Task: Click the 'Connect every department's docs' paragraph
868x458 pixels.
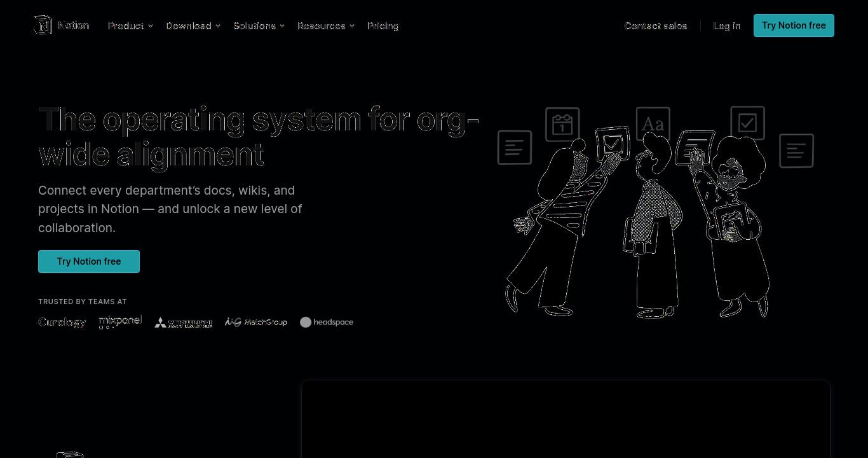Action: [x=170, y=209]
